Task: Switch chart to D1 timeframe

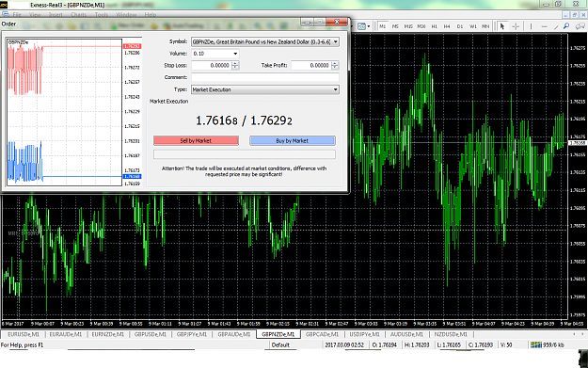Action: pyautogui.click(x=460, y=26)
